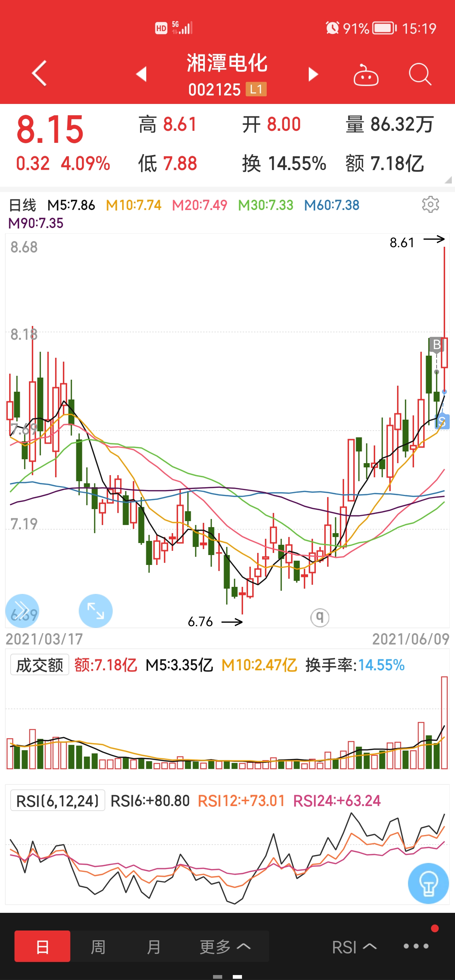Tap the RSI24:+63.24 value
Viewport: 455px width, 980px height.
coord(337,800)
